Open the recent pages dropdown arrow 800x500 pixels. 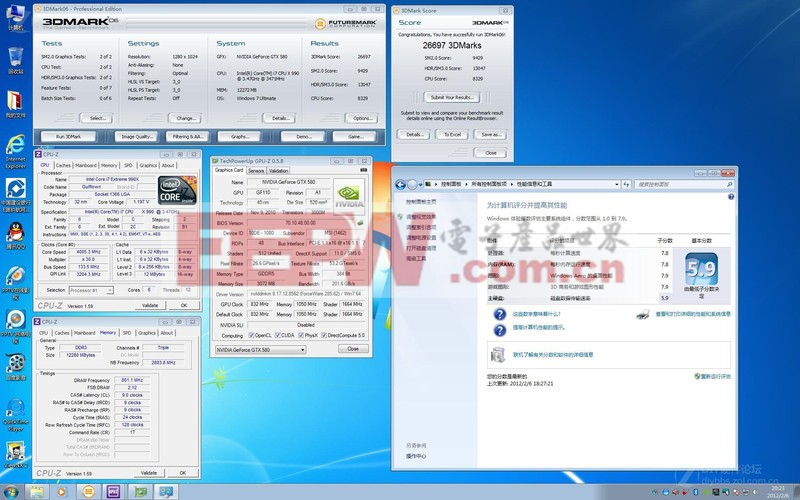coord(419,184)
